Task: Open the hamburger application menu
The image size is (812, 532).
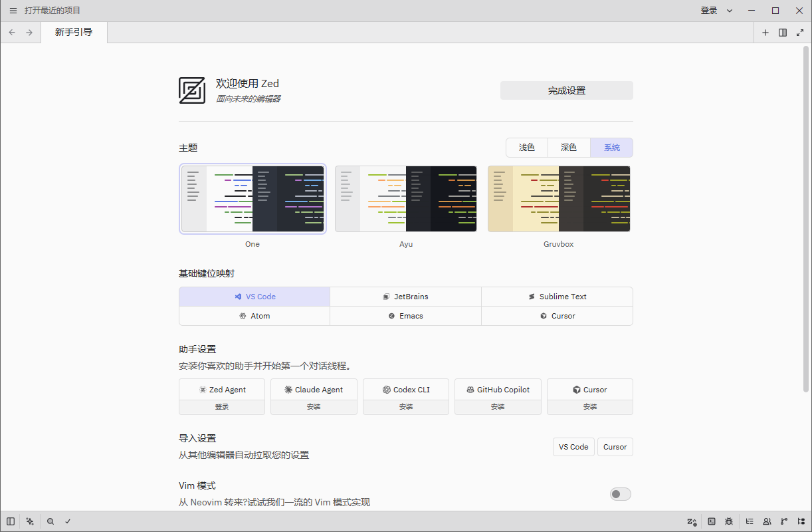Action: [13, 11]
